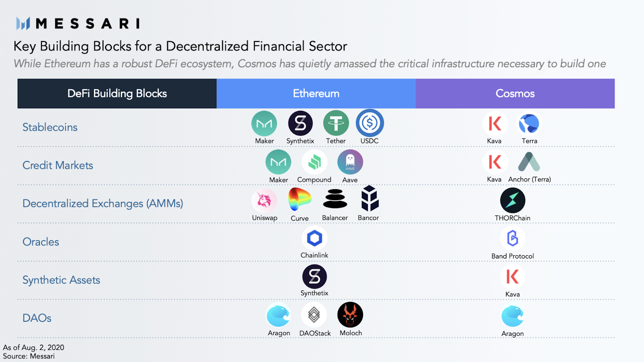Screen dimensions: 644x362
Task: Click the Messari logo at top
Action: [x=78, y=23]
